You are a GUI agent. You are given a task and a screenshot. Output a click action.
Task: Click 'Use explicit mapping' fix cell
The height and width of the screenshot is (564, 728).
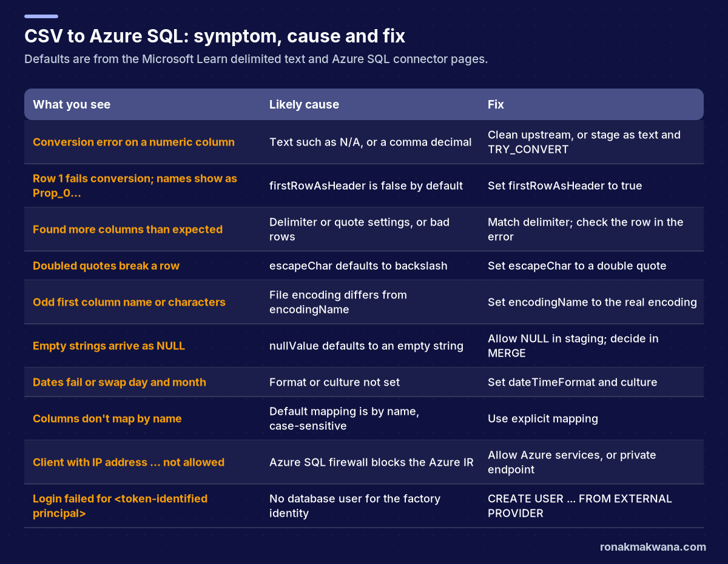tap(543, 418)
